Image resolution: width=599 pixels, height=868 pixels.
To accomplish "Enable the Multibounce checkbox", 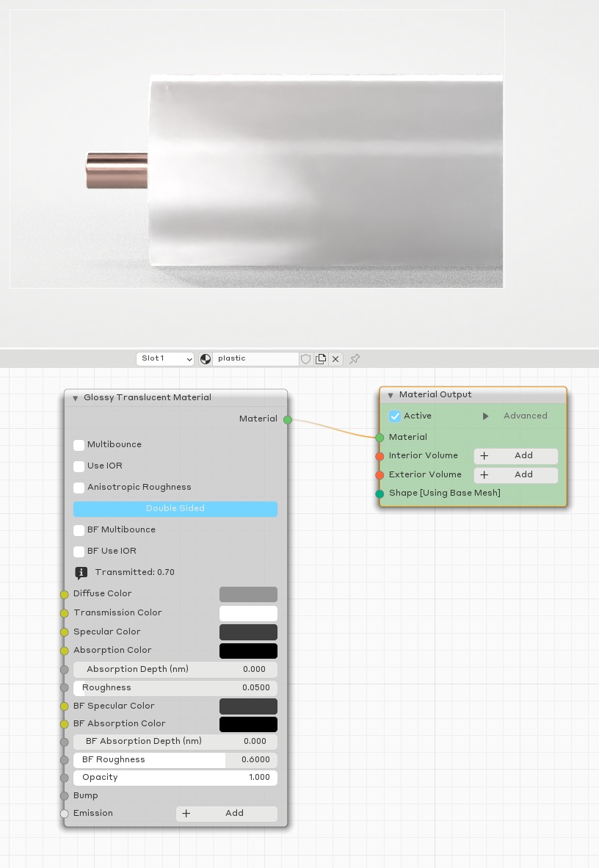I will (79, 445).
